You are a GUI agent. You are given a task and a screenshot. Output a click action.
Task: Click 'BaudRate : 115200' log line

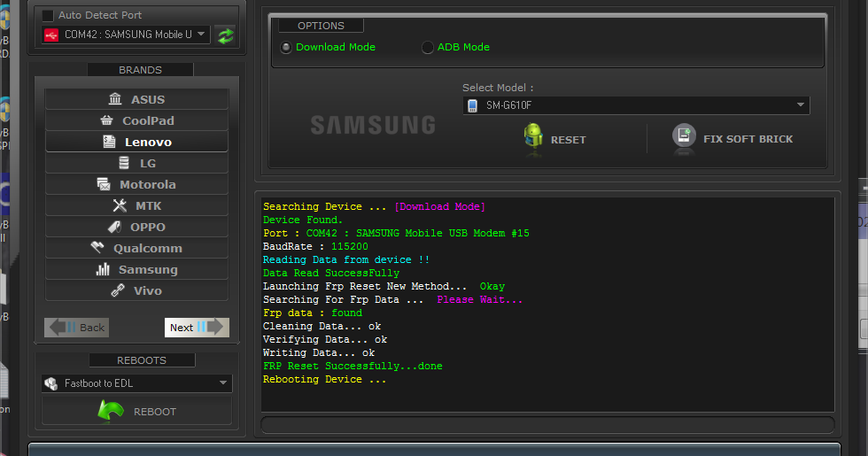point(315,246)
